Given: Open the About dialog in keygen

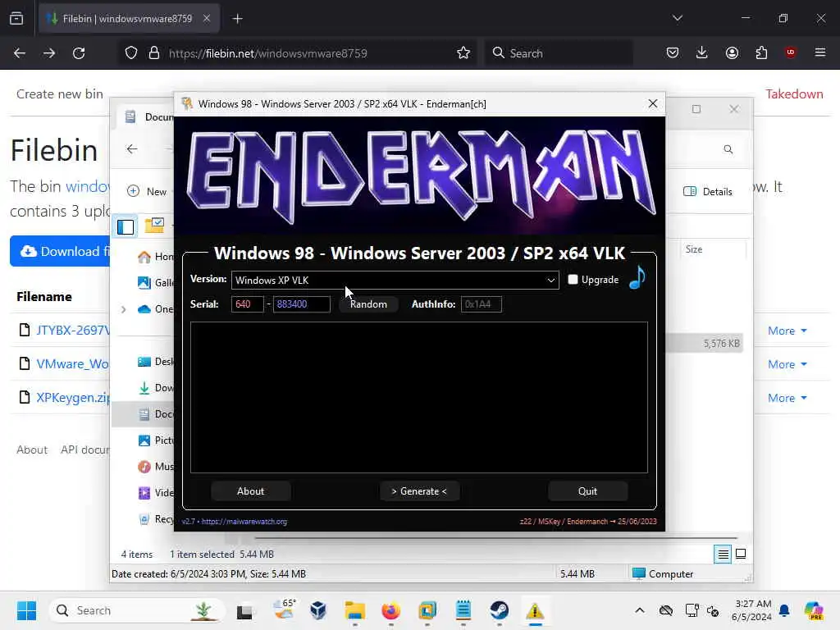Looking at the screenshot, I should click(x=251, y=491).
